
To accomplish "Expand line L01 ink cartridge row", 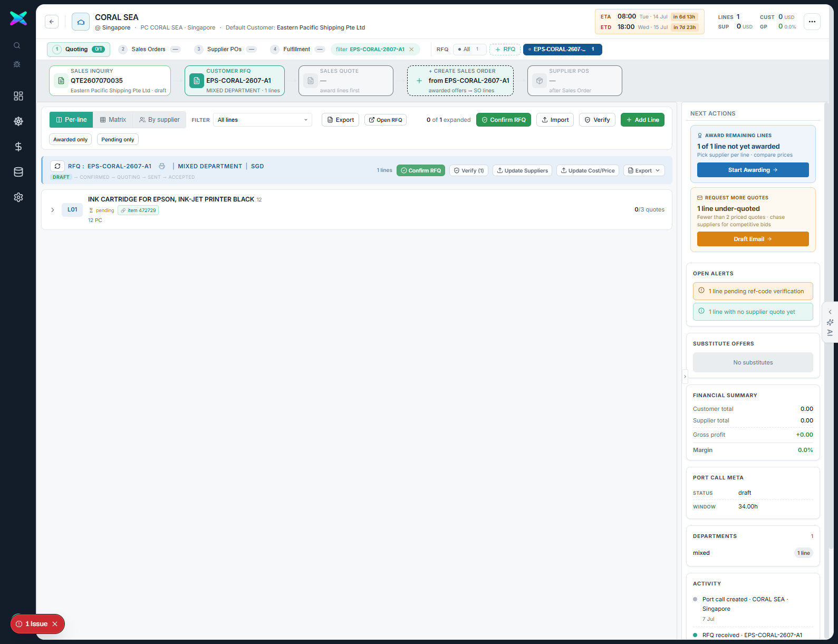I will (53, 210).
